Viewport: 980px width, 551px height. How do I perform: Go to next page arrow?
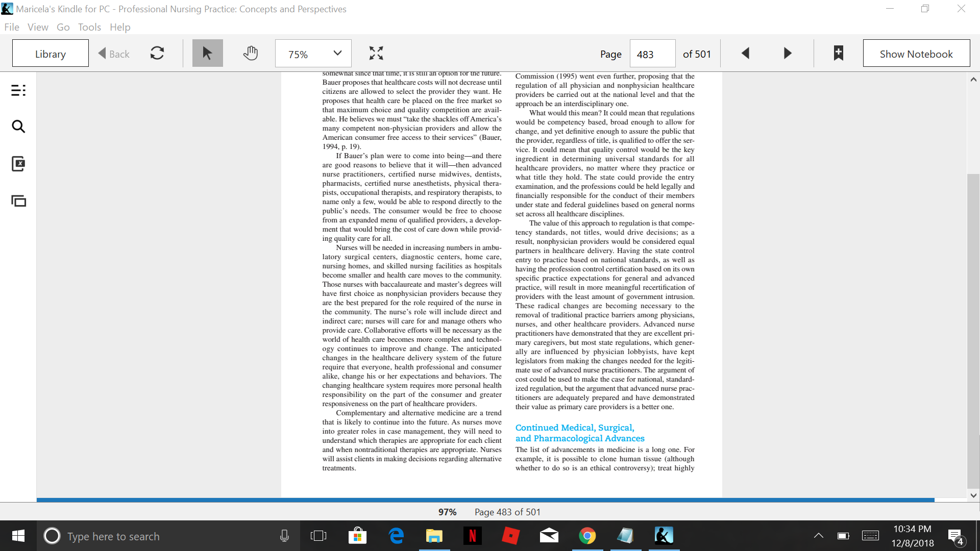point(788,53)
